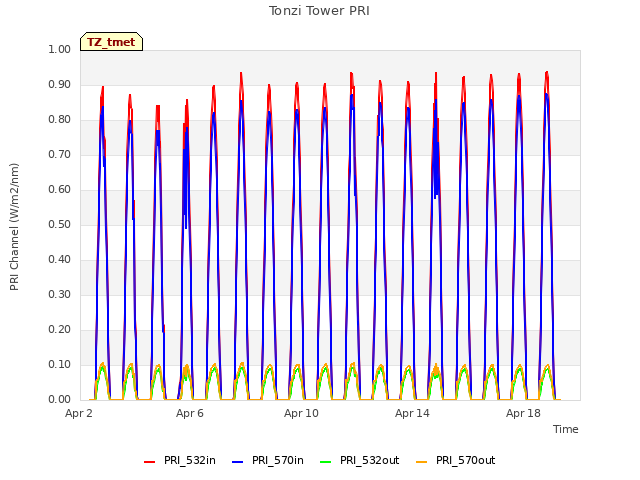Click the y-axis title PRI Channel (W/m2/nm)
The height and width of the screenshot is (480, 640).
point(14,227)
